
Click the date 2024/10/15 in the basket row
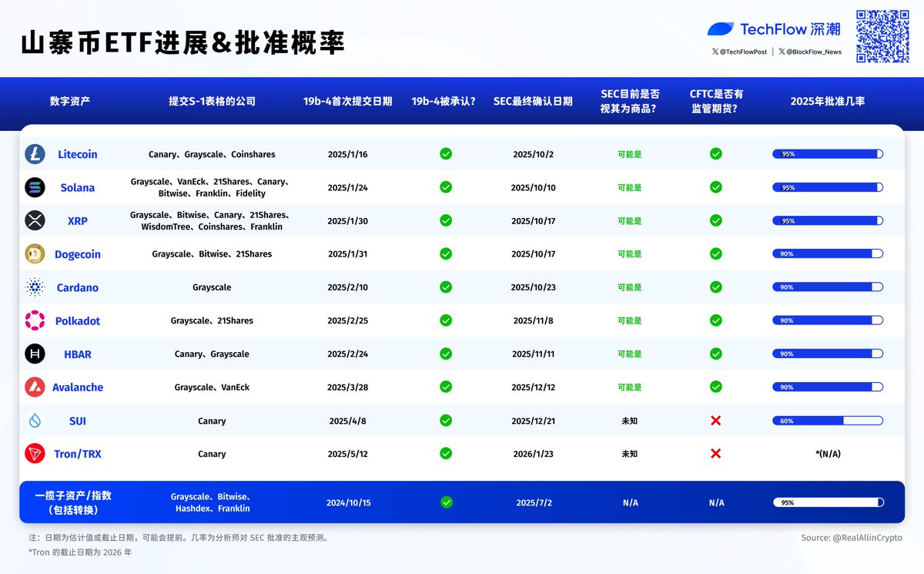(x=348, y=502)
